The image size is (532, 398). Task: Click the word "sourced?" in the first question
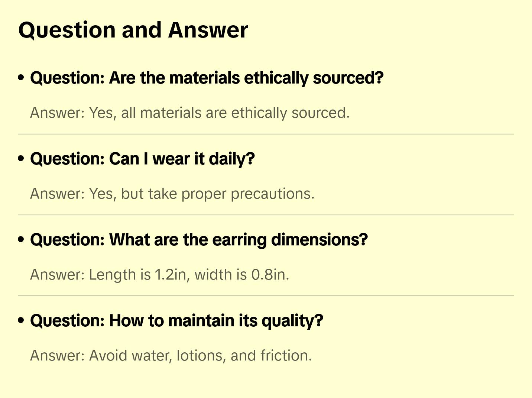(348, 78)
